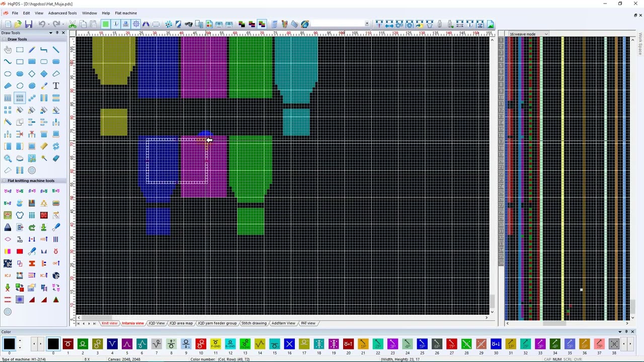Select the dashed rectangle selection tool
This screenshot has height=362, width=644.
pos(20,49)
